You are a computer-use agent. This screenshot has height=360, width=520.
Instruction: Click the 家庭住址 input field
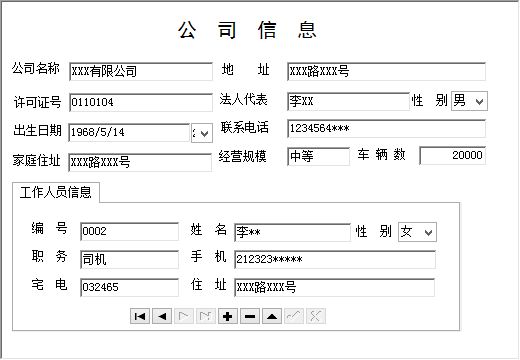pos(140,162)
